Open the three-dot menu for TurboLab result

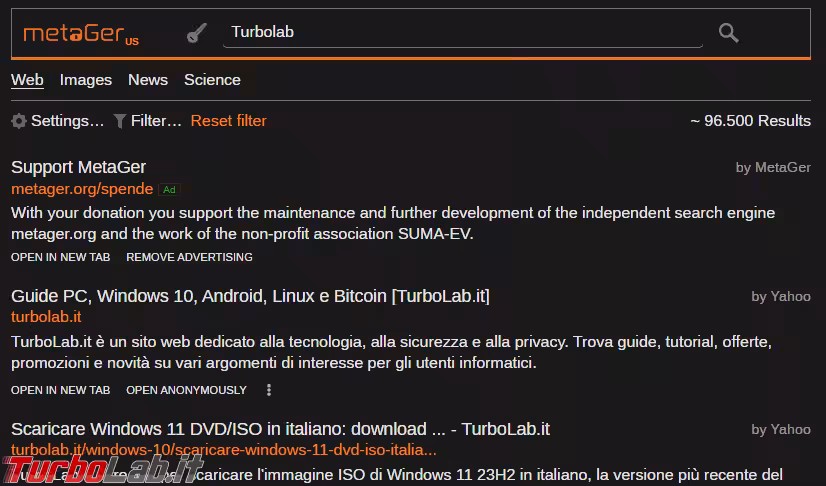tap(269, 390)
